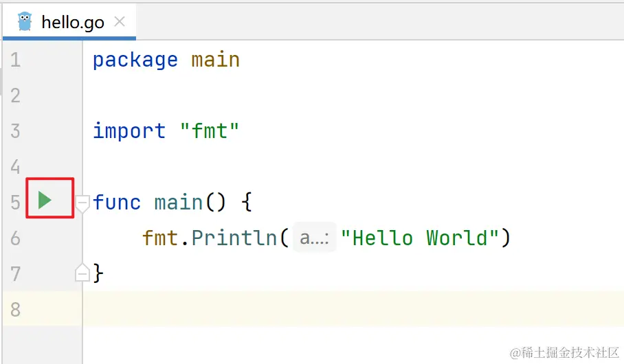Place cursor on empty line 8

[x=353, y=309]
